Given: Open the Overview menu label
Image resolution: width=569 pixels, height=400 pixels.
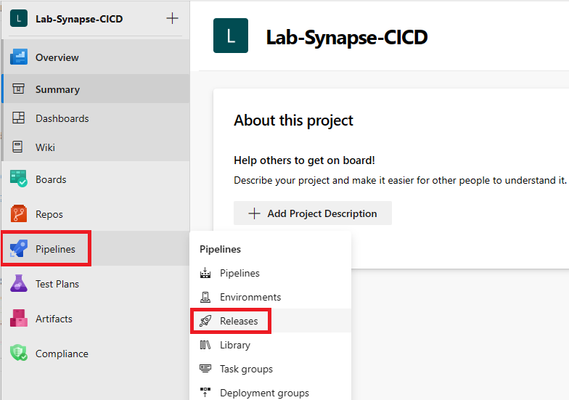Looking at the screenshot, I should (x=57, y=58).
